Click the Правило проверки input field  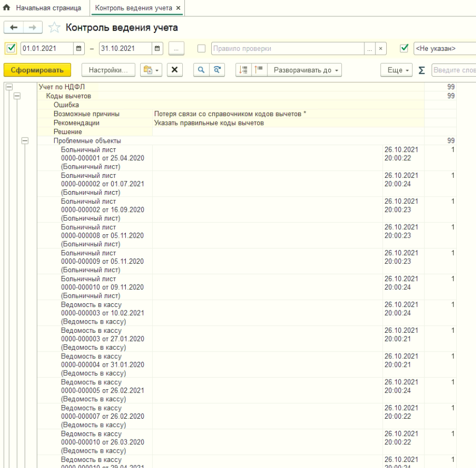(287, 49)
